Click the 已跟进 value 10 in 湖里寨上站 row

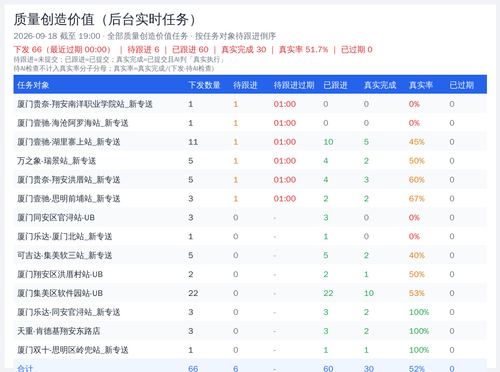328,142
